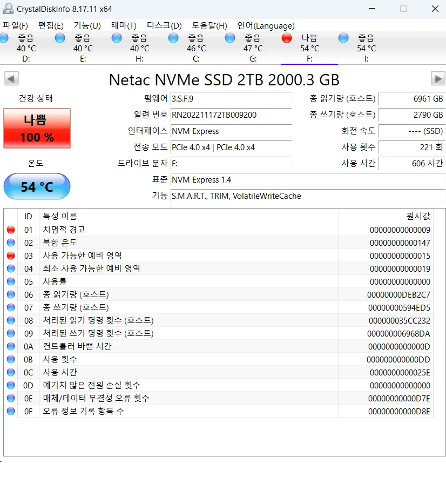Click blue status dot for attribute 07
The width and height of the screenshot is (446, 504).
[x=11, y=307]
